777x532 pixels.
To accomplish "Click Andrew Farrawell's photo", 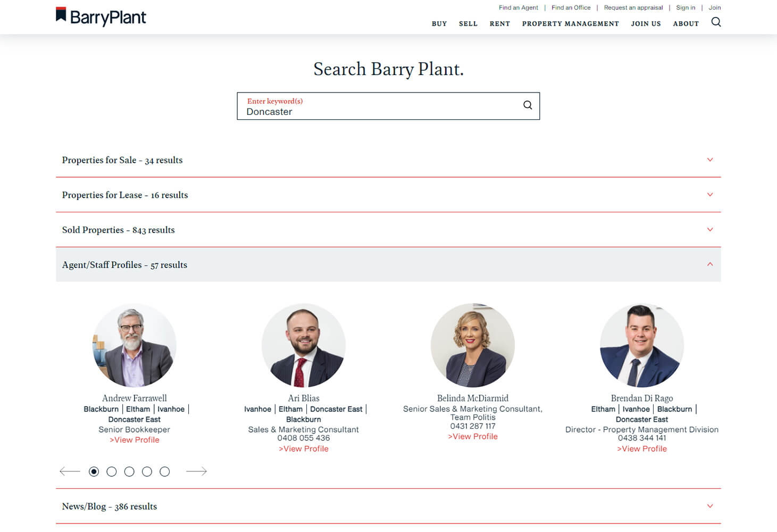I will (135, 345).
